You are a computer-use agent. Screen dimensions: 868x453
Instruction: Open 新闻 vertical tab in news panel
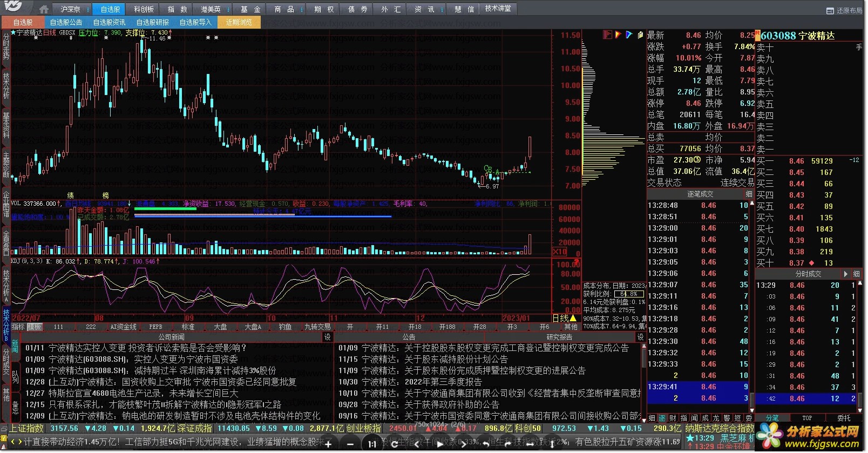click(x=15, y=346)
